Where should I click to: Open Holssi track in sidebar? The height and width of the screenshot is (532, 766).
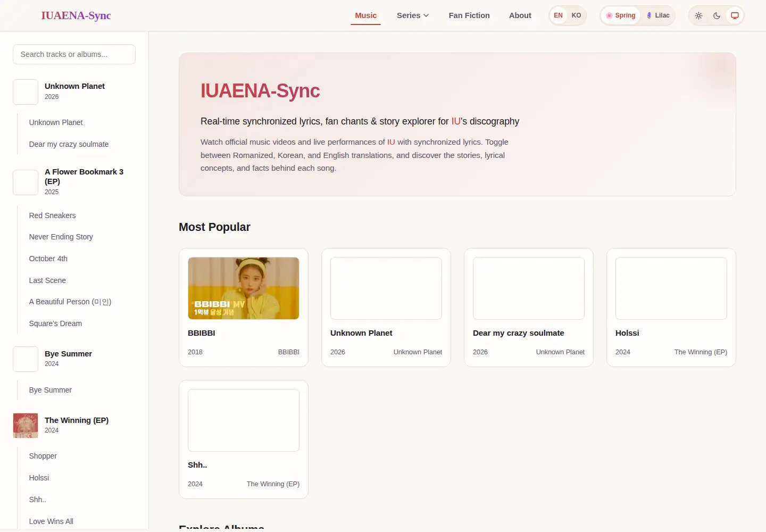(x=39, y=478)
